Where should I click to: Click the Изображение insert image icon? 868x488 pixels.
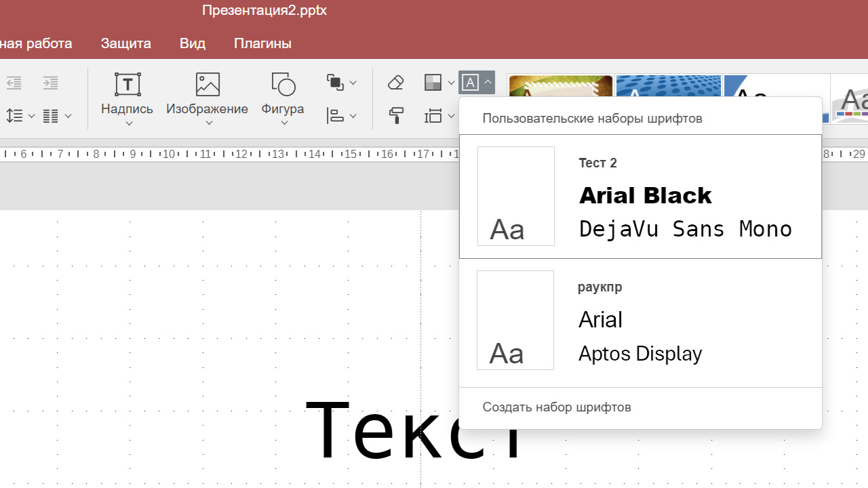coord(208,85)
